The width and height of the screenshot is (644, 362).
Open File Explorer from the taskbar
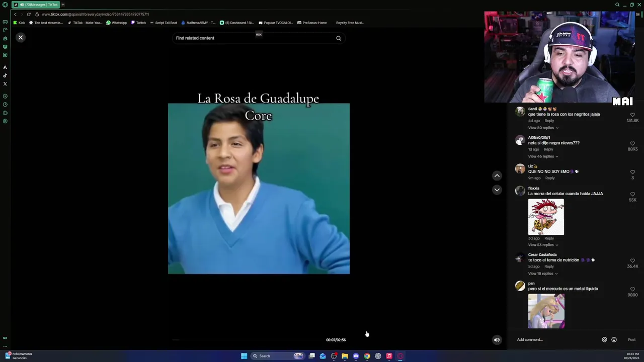(345, 356)
